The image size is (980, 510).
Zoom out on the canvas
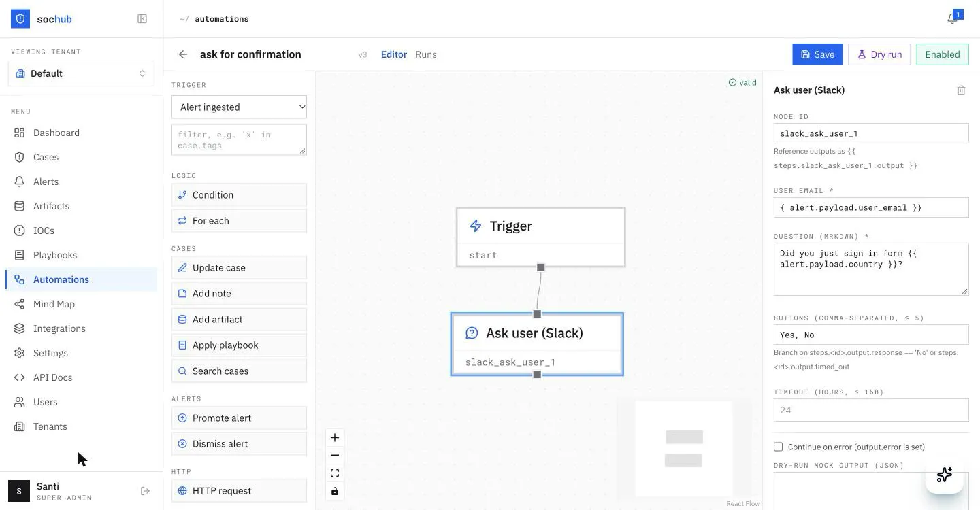[334, 456]
